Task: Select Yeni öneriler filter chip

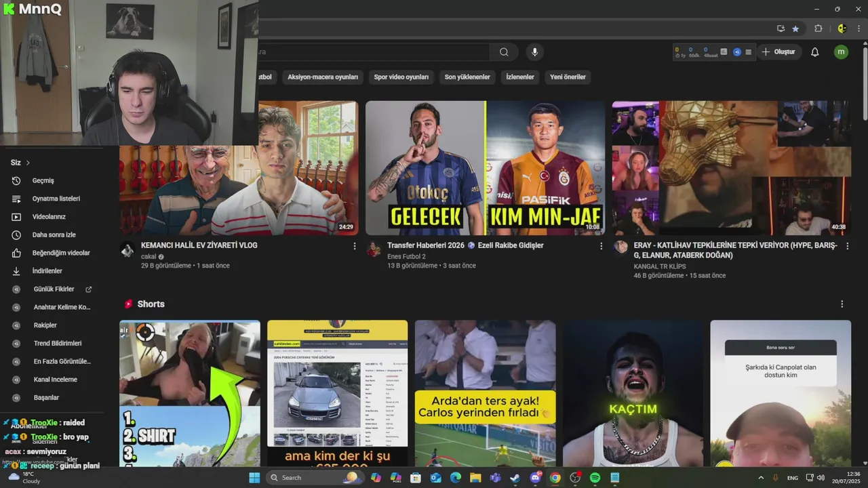Action: [x=568, y=77]
